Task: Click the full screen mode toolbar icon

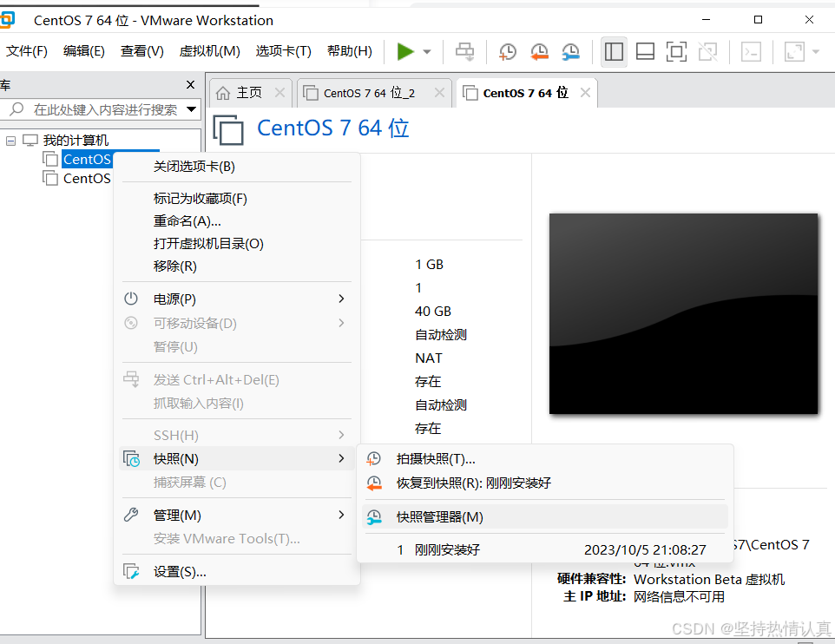Action: (676, 52)
